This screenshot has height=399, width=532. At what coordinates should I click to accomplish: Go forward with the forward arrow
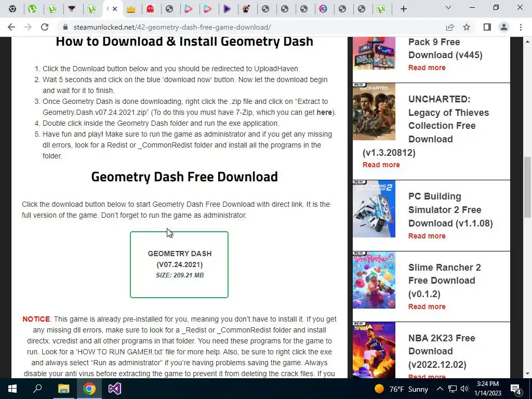coord(28,27)
